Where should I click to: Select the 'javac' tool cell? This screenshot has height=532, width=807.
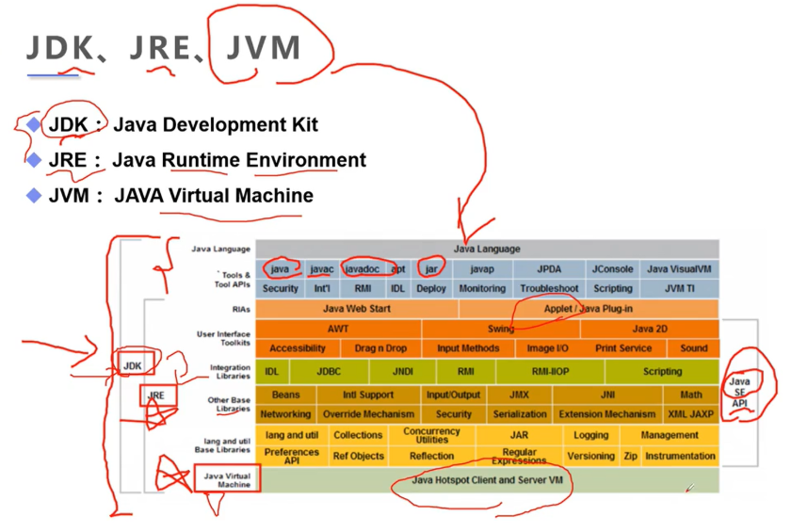[x=322, y=269]
